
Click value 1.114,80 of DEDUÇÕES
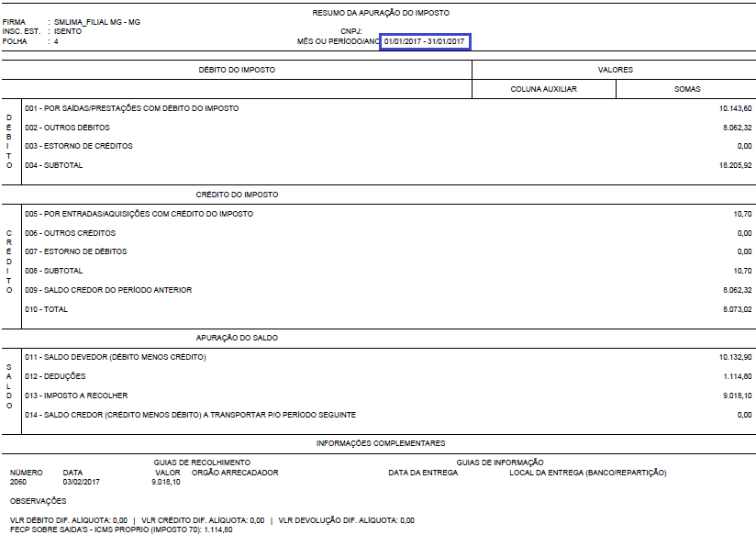(x=738, y=377)
